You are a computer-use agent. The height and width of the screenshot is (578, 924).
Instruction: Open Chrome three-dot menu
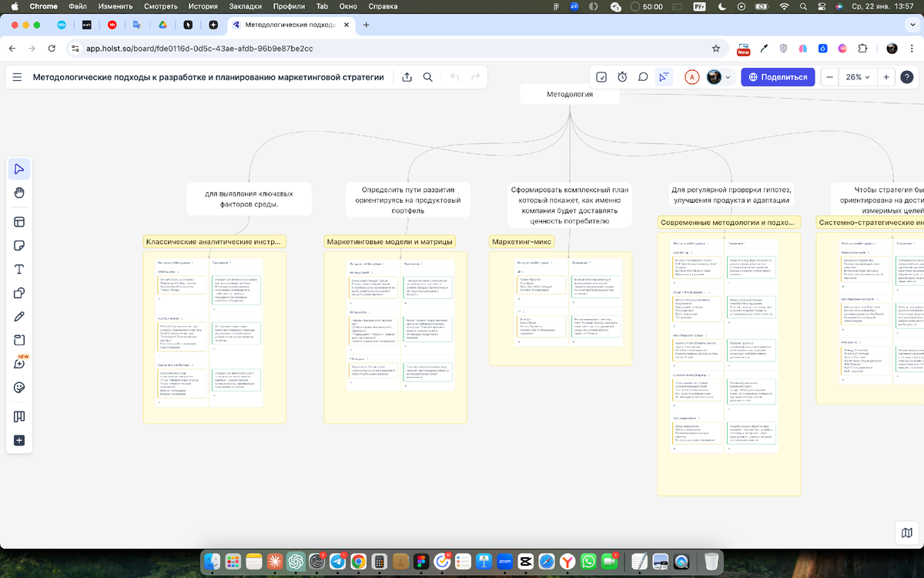[x=912, y=48]
